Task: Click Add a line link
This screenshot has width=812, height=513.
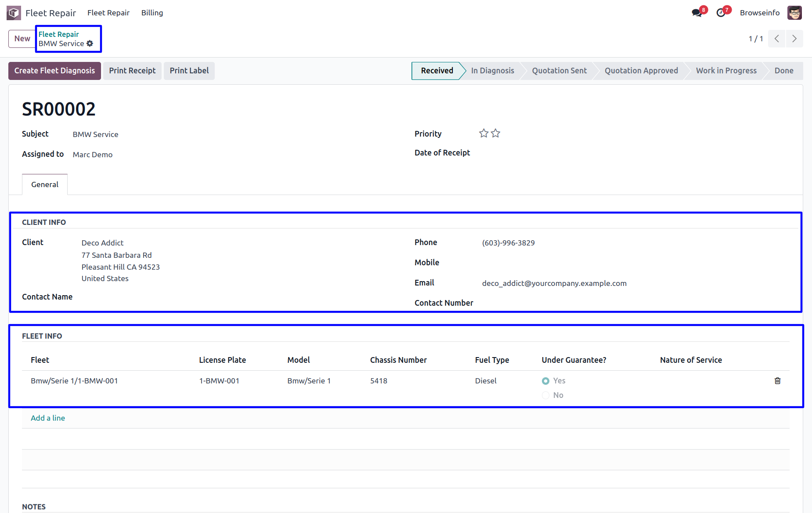Action: [x=48, y=418]
